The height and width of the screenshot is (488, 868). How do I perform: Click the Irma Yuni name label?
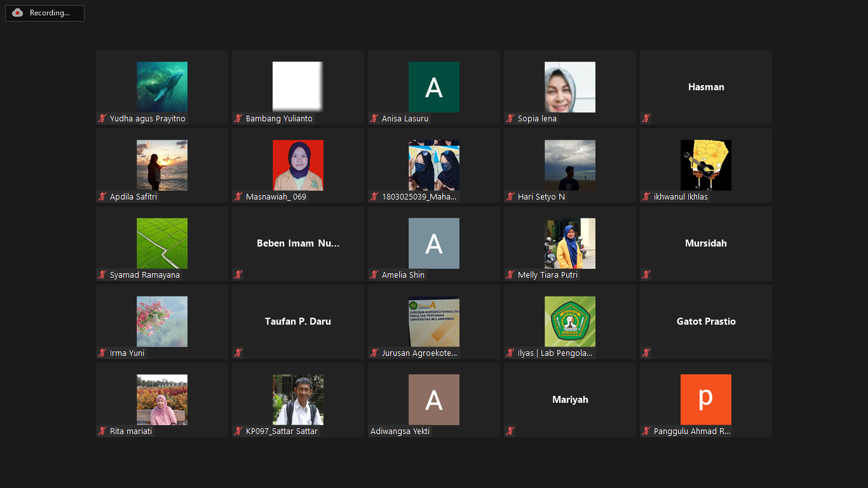(x=127, y=353)
